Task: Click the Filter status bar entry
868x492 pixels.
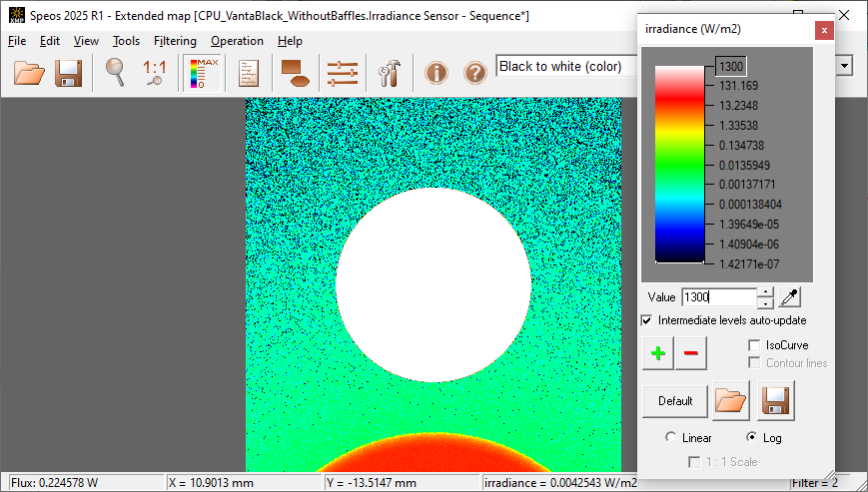Action: point(816,483)
